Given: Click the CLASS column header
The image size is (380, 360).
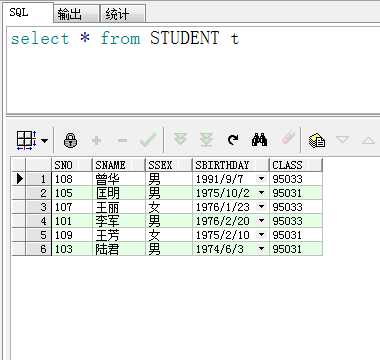Looking at the screenshot, I should (296, 165).
